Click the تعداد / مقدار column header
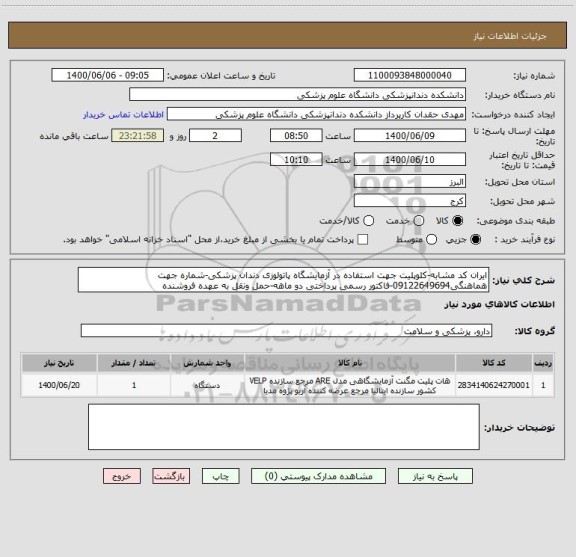This screenshot has height=557, width=576. click(x=134, y=363)
